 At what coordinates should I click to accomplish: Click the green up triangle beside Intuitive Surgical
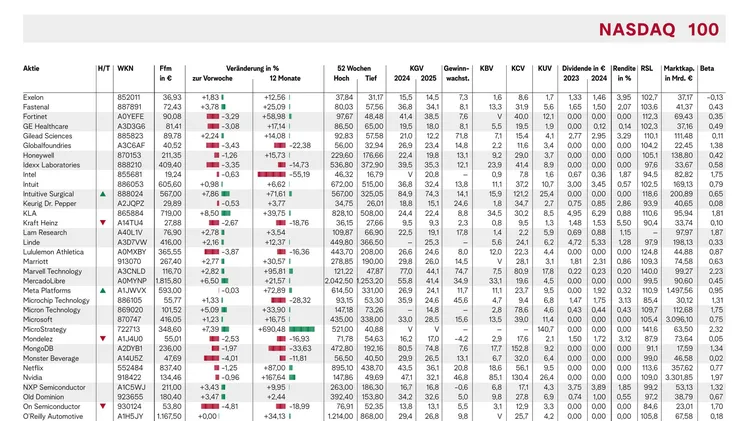point(103,194)
